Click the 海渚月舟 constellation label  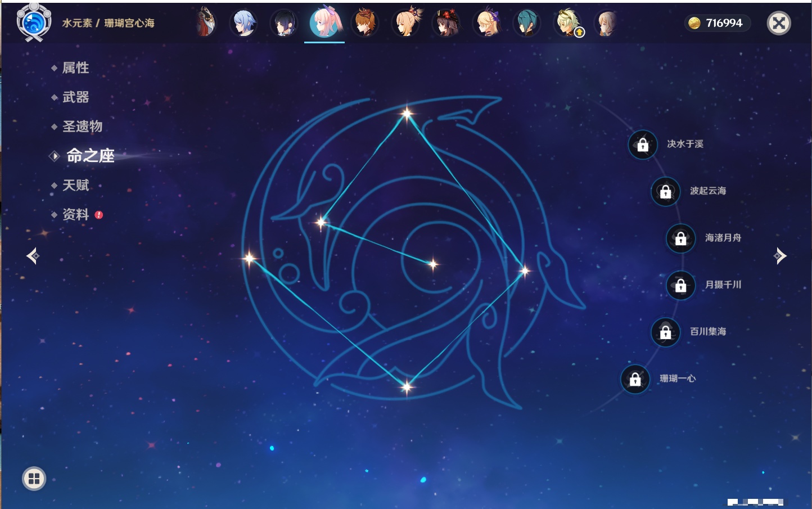tap(723, 238)
